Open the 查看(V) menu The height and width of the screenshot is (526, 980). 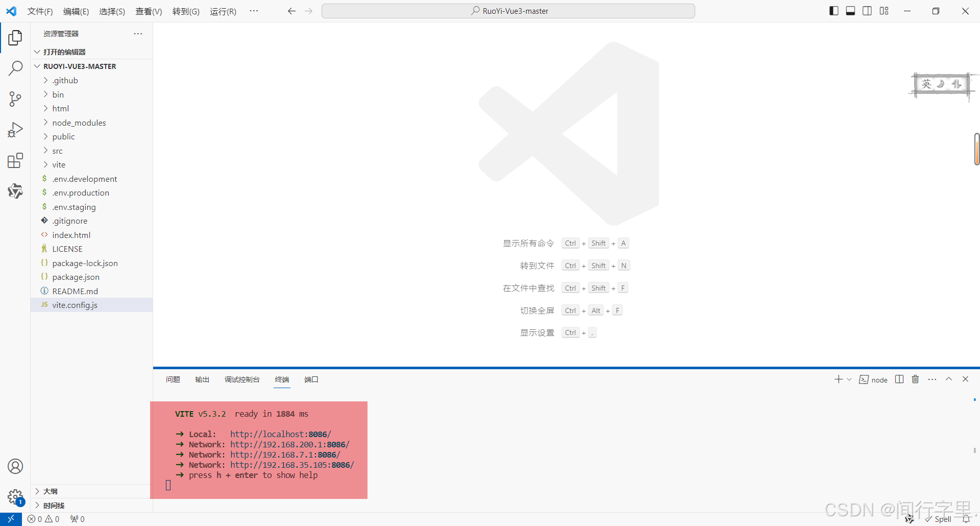point(149,11)
